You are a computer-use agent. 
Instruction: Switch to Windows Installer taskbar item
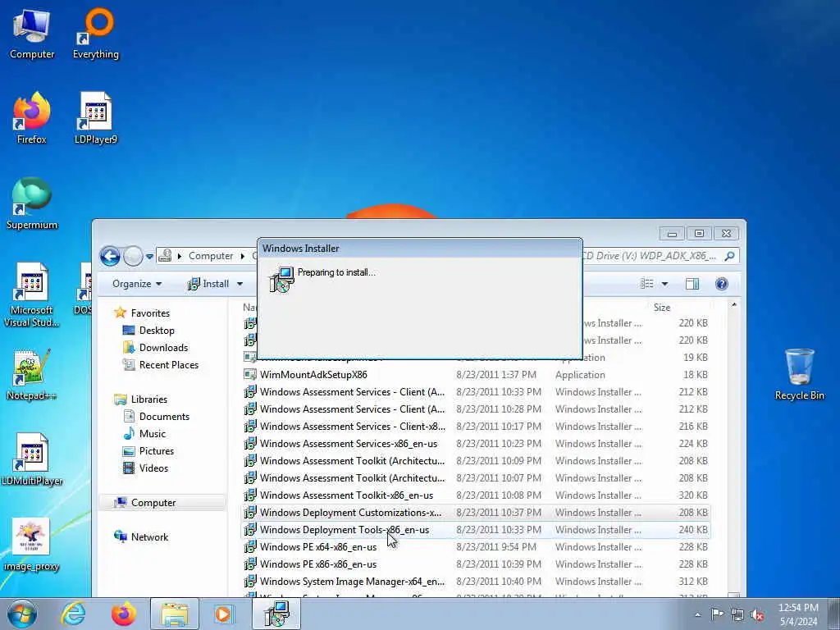point(276,614)
